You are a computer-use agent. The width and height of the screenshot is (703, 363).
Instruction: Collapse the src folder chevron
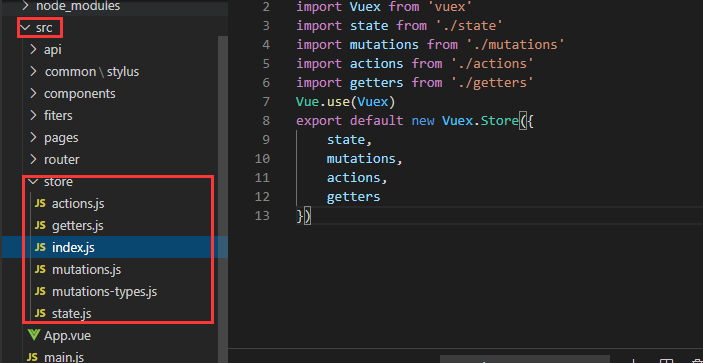pos(26,28)
